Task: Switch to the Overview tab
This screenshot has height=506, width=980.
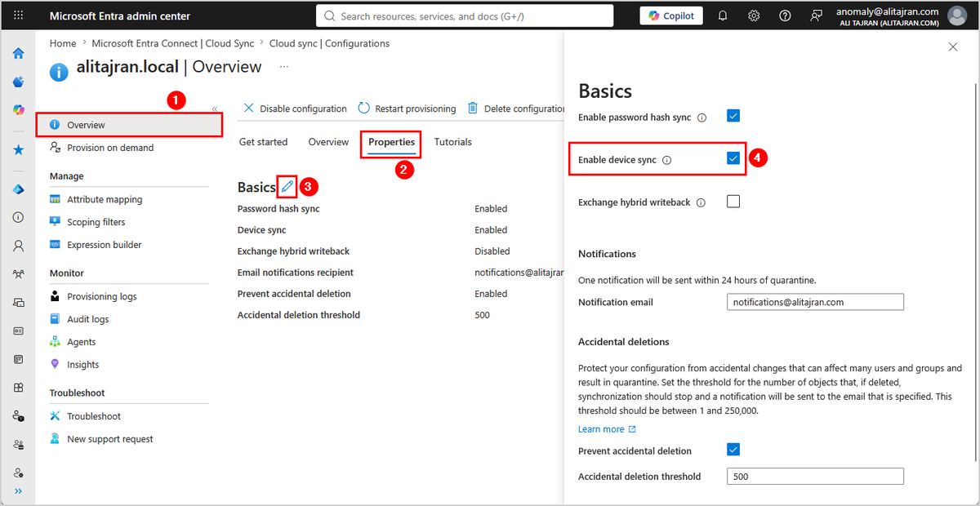Action: (x=328, y=142)
